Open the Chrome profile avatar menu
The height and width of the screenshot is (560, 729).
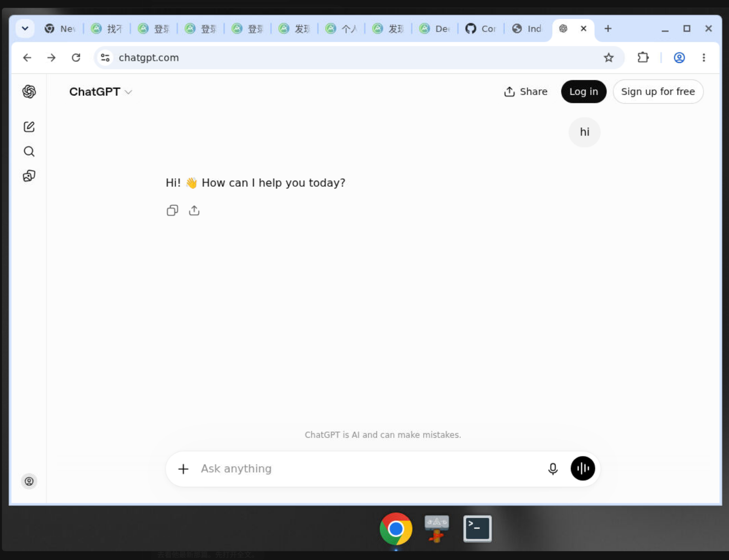pyautogui.click(x=679, y=58)
